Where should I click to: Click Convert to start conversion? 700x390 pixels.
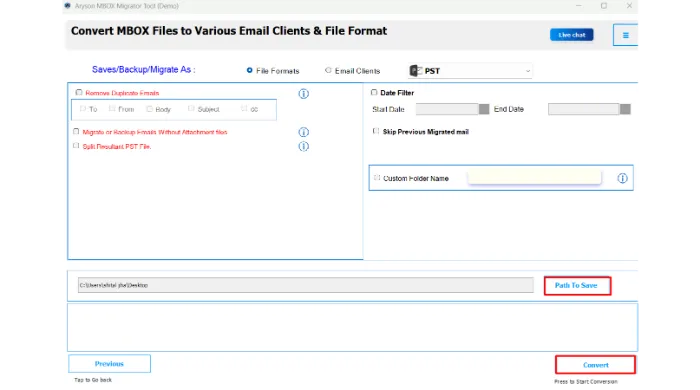tap(596, 365)
